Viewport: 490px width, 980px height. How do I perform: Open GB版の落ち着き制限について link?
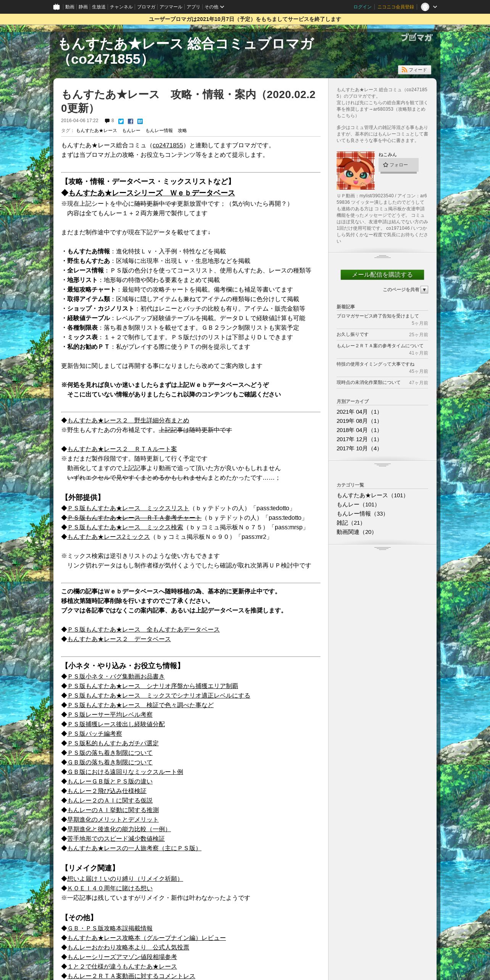(x=110, y=762)
